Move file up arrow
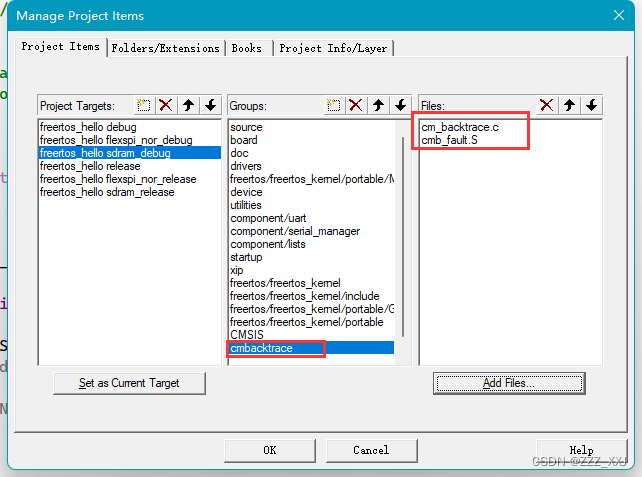 [569, 106]
